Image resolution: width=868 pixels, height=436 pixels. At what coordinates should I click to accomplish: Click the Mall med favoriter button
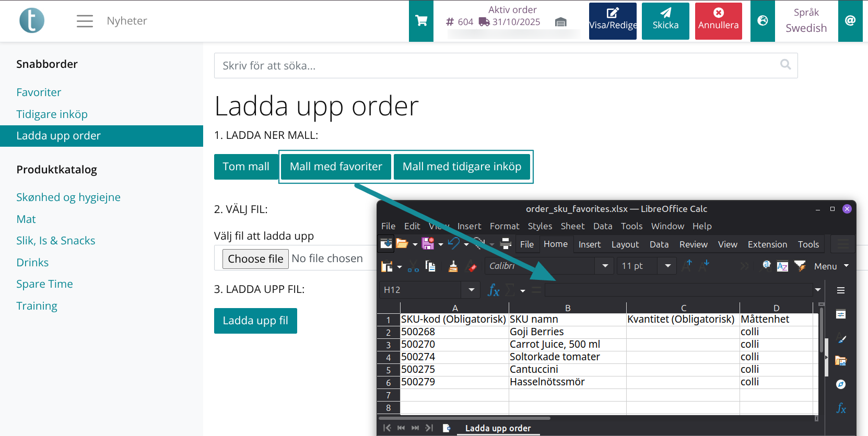(x=336, y=167)
